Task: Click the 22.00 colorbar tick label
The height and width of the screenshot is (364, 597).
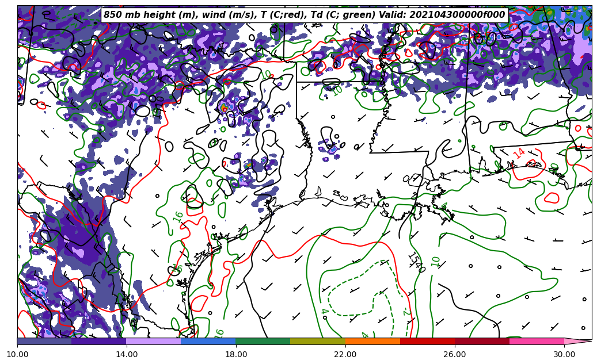Action: click(345, 354)
